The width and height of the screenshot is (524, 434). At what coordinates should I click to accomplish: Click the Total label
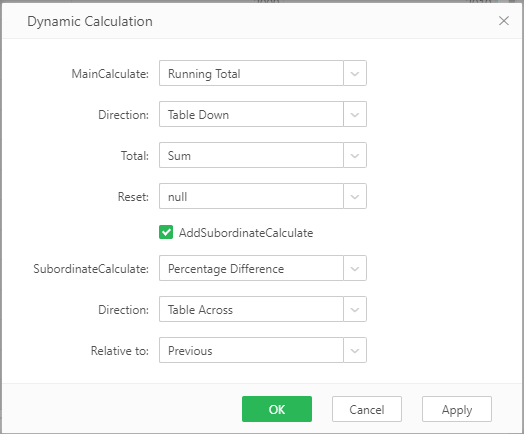(x=135, y=156)
